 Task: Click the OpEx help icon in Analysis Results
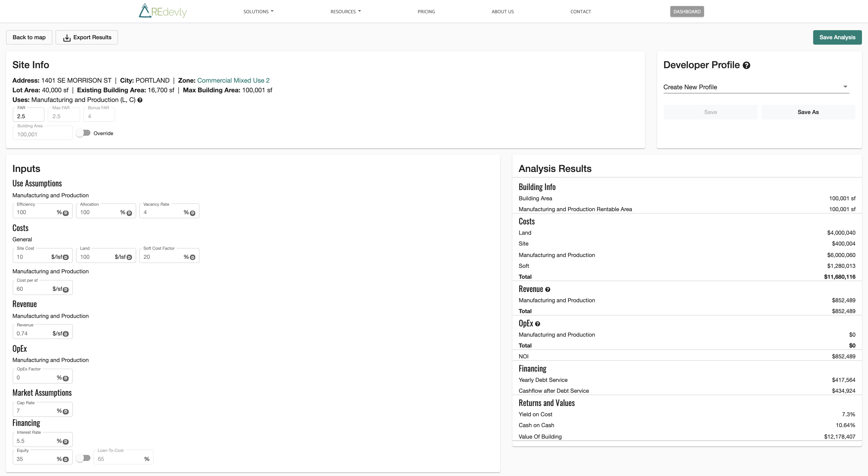pos(537,324)
